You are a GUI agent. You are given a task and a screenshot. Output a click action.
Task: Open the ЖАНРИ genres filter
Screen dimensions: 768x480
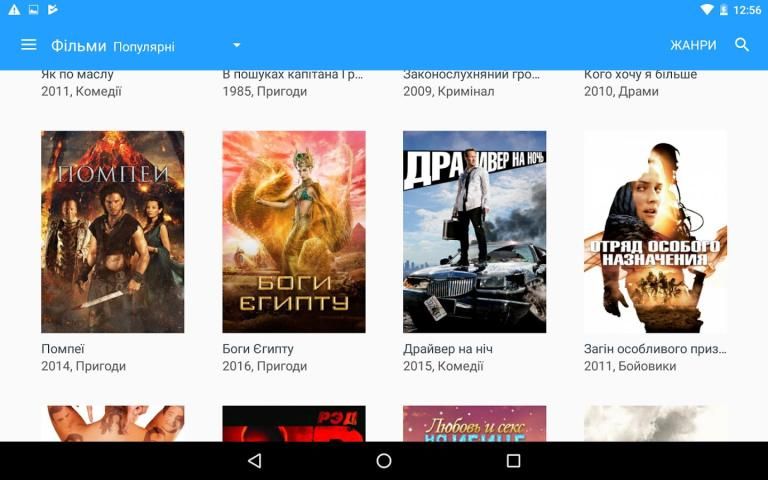693,45
